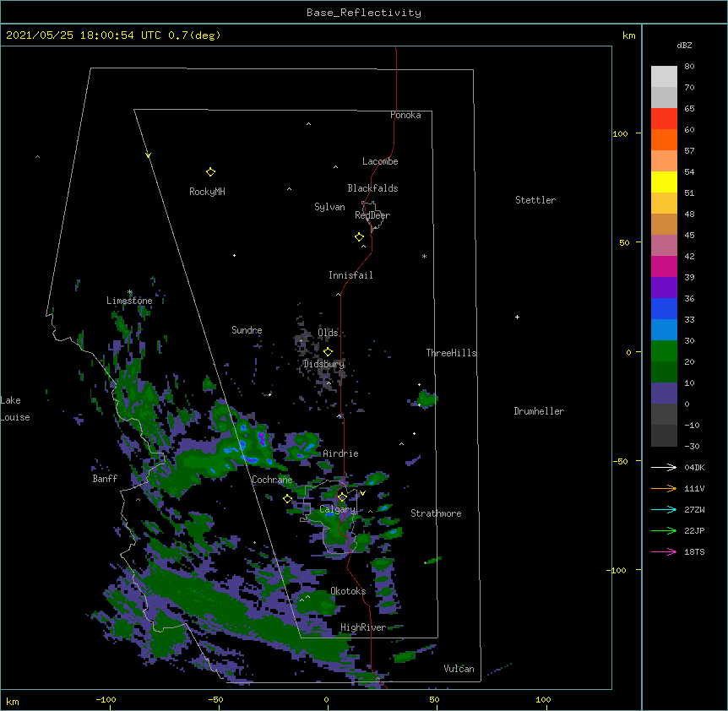
Task: Click the Okotoks city label
Action: point(348,591)
